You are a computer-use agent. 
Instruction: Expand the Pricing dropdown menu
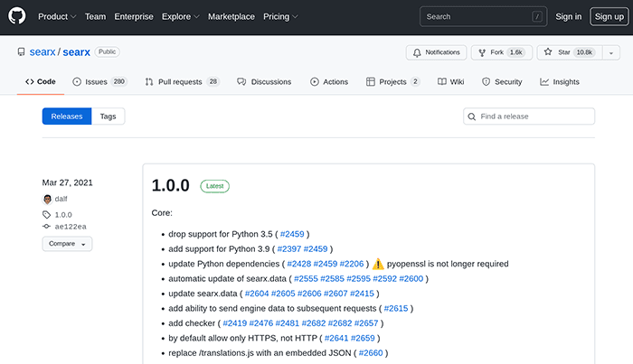point(279,16)
